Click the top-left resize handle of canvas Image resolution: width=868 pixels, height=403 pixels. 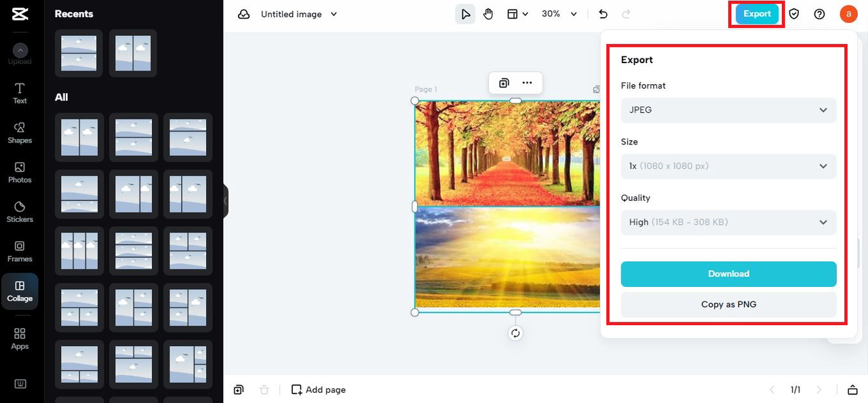[x=415, y=100]
